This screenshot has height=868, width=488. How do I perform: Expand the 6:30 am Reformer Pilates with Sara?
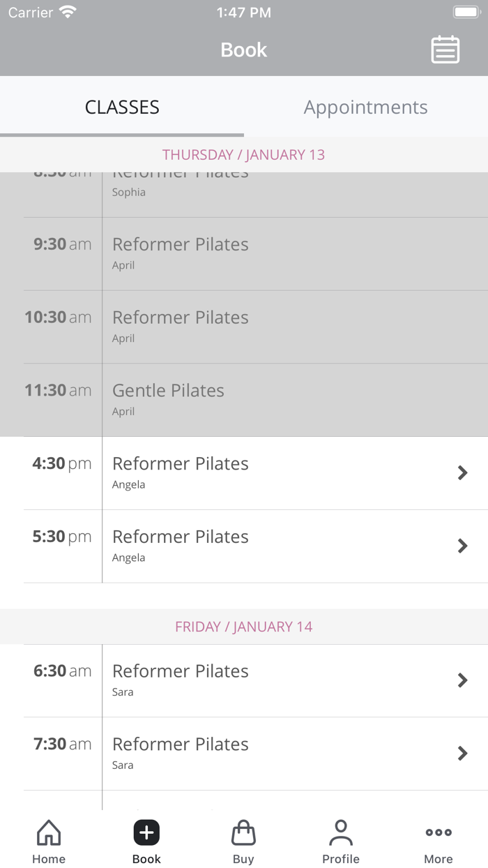[244, 680]
